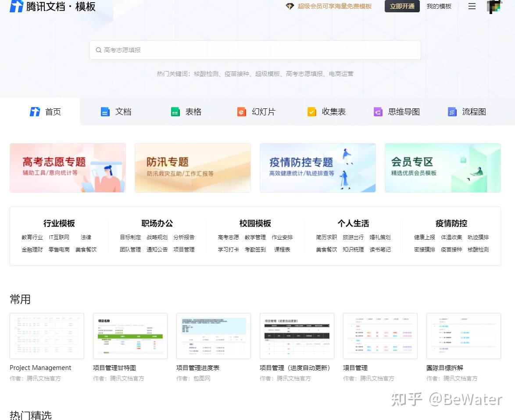Screen dimensions: 515x420
Task: Select 战略规划 category
Action: 157,237
